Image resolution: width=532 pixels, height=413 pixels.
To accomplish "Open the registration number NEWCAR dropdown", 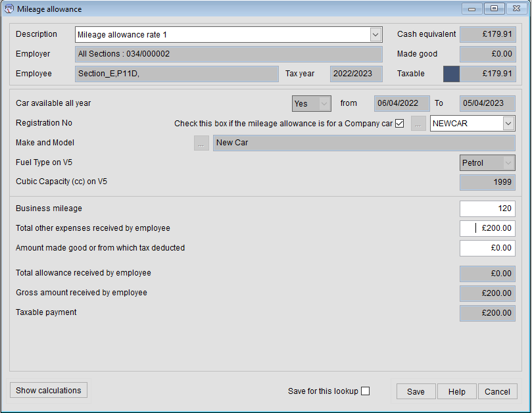I will (508, 123).
